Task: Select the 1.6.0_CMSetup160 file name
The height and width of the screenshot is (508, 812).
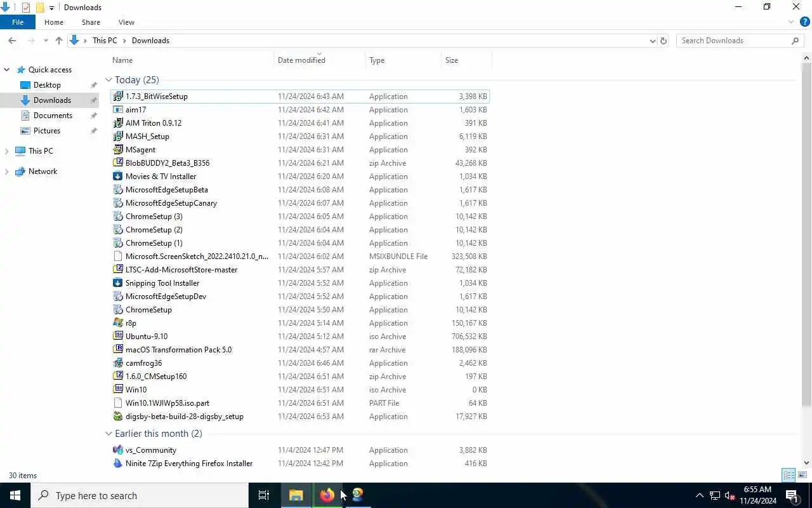Action: (156, 377)
